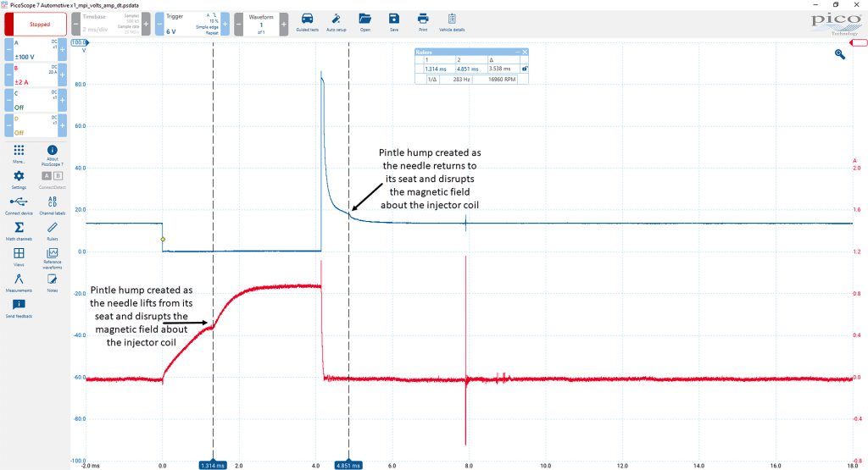
Task: Toggle the ruler lock icon
Action: (524, 69)
